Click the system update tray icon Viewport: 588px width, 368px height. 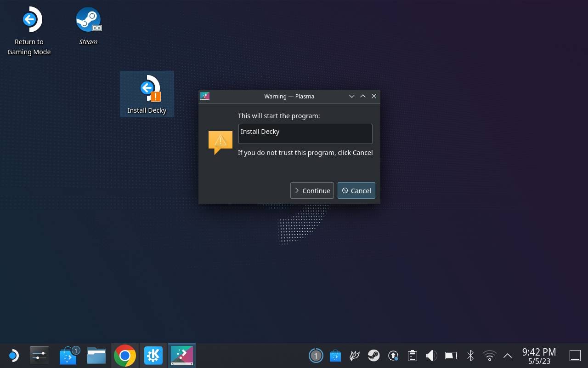[x=393, y=356]
